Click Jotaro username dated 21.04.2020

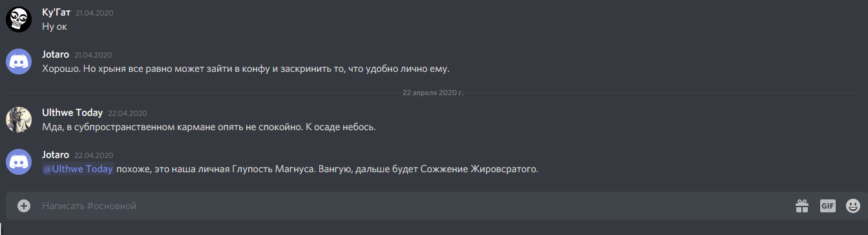tap(56, 54)
